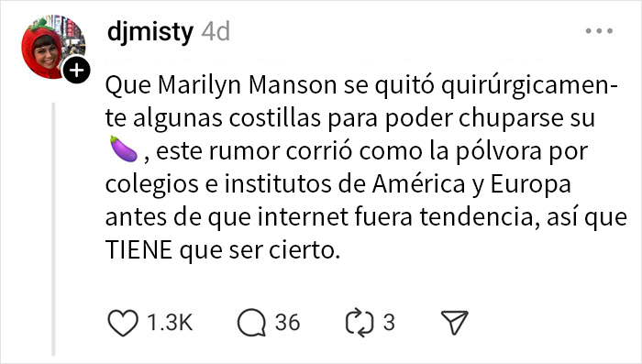Open the three-dot more options menu
The height and width of the screenshot is (364, 642).
pyautogui.click(x=599, y=30)
